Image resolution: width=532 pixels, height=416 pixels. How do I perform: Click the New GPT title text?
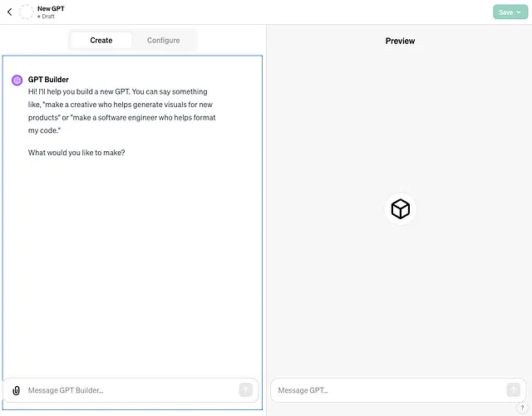pyautogui.click(x=51, y=8)
